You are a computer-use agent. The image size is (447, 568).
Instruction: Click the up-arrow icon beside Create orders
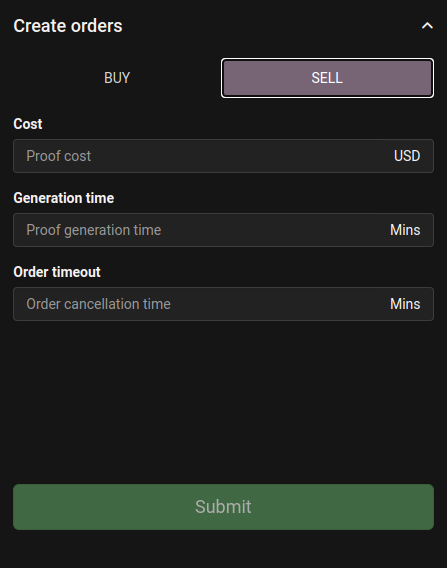[427, 26]
